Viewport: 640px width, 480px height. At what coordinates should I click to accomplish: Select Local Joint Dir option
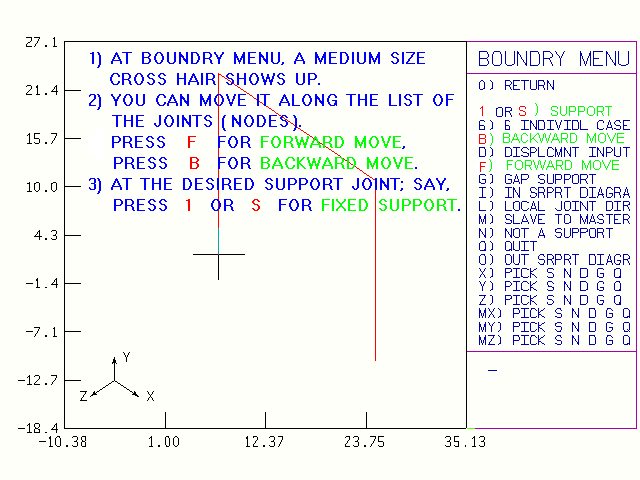554,206
